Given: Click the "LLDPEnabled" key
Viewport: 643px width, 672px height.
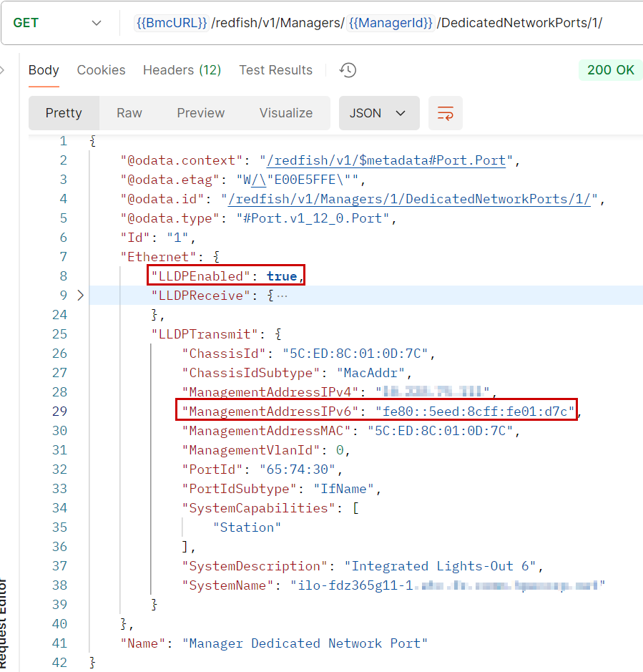Looking at the screenshot, I should pyautogui.click(x=200, y=276).
